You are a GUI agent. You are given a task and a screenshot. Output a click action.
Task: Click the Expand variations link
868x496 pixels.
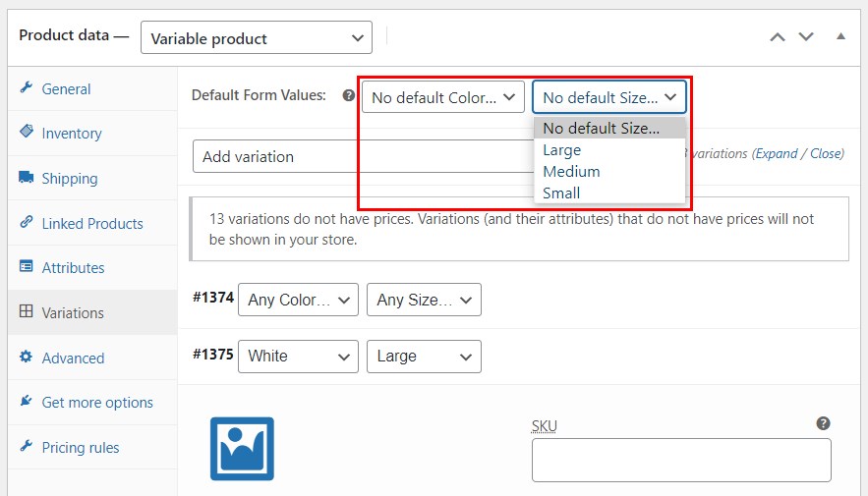pos(777,154)
